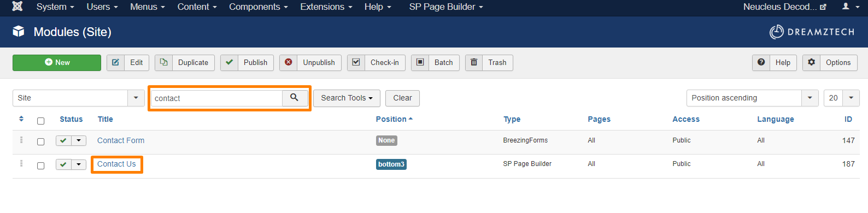The width and height of the screenshot is (868, 213).
Task: Click the Duplicate copy icon
Action: 164,63
